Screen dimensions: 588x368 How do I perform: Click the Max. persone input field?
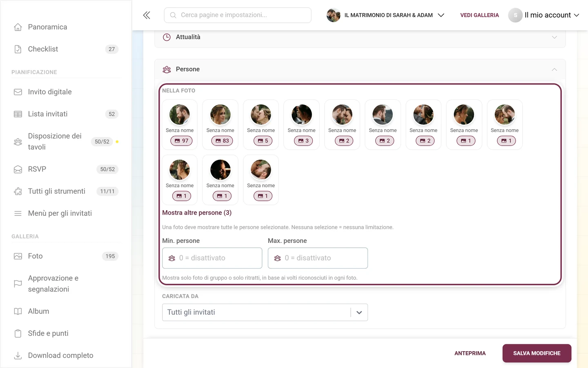[x=318, y=258]
